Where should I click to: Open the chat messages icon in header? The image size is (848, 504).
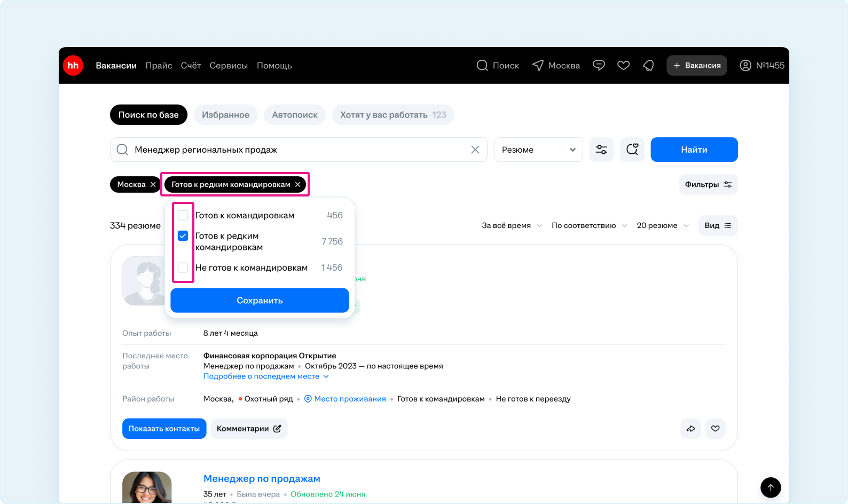pos(599,66)
